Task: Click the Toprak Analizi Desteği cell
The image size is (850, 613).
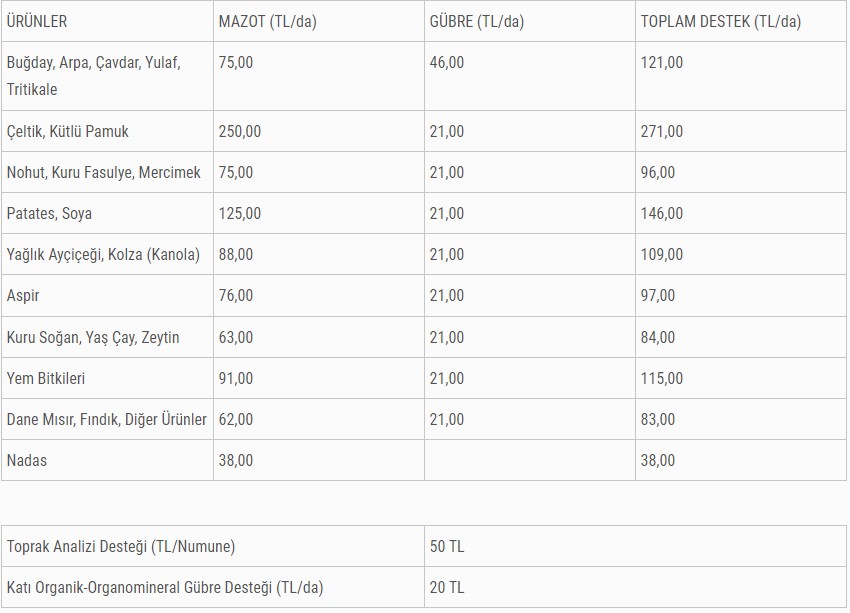Action: pyautogui.click(x=121, y=546)
